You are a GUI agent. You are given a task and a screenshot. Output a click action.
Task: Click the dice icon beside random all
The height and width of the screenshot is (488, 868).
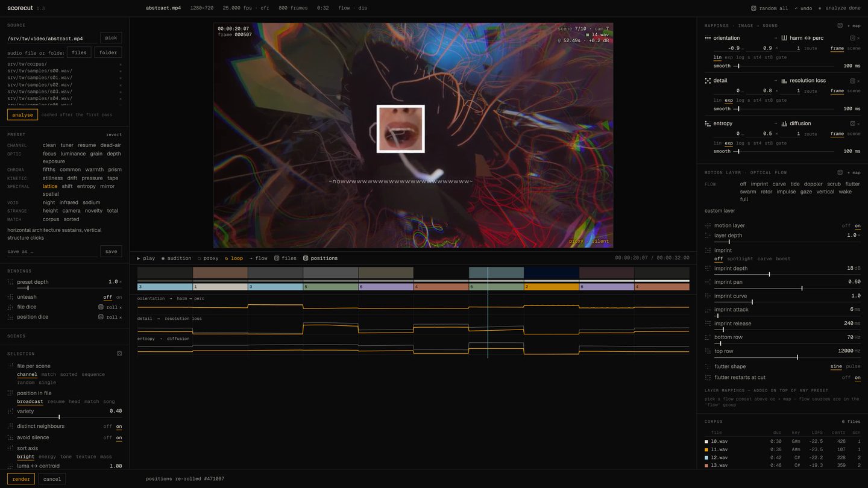[753, 8]
